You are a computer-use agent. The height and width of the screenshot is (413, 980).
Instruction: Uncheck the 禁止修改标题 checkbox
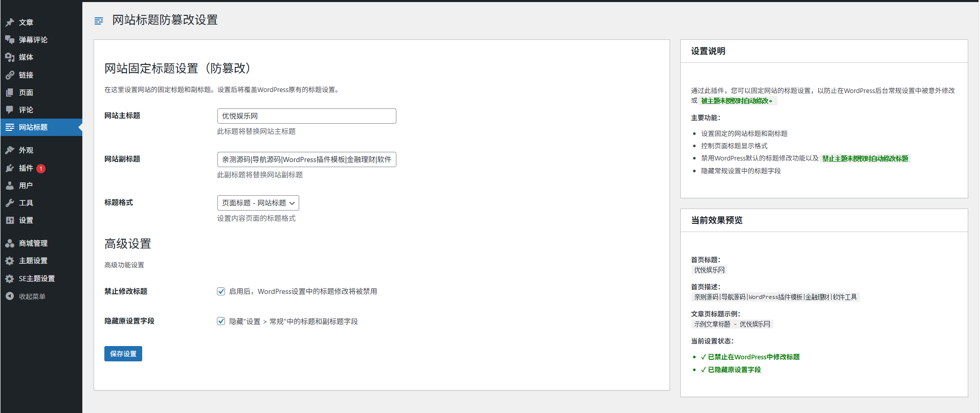click(x=221, y=291)
